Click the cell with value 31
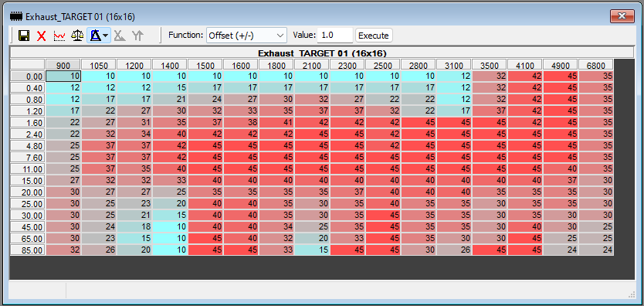The width and height of the screenshot is (644, 306). [x=134, y=122]
